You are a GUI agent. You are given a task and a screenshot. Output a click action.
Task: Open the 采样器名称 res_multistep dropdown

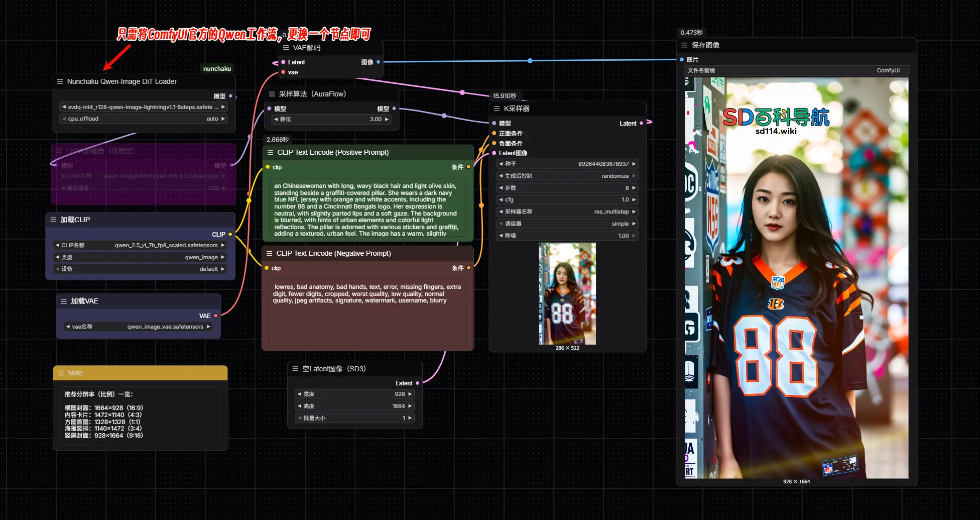coord(567,212)
